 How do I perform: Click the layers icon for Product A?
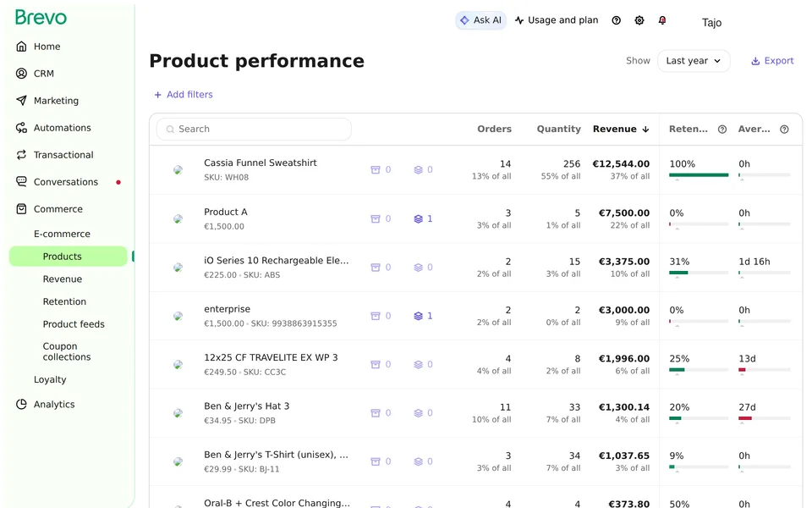click(419, 218)
